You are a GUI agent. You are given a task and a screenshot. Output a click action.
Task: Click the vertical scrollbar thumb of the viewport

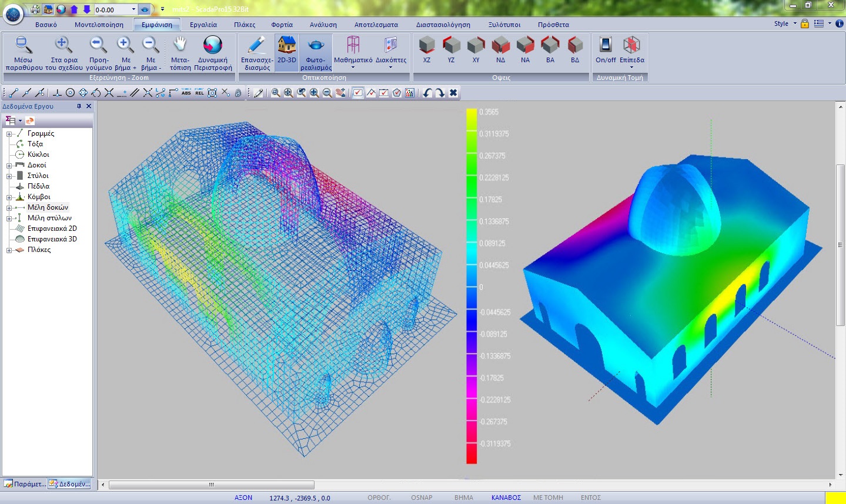click(x=840, y=245)
